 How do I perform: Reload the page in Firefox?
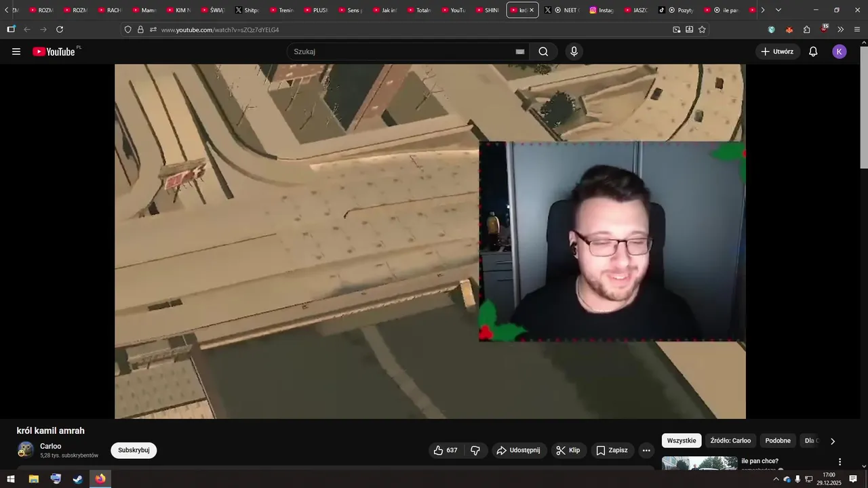coord(60,29)
